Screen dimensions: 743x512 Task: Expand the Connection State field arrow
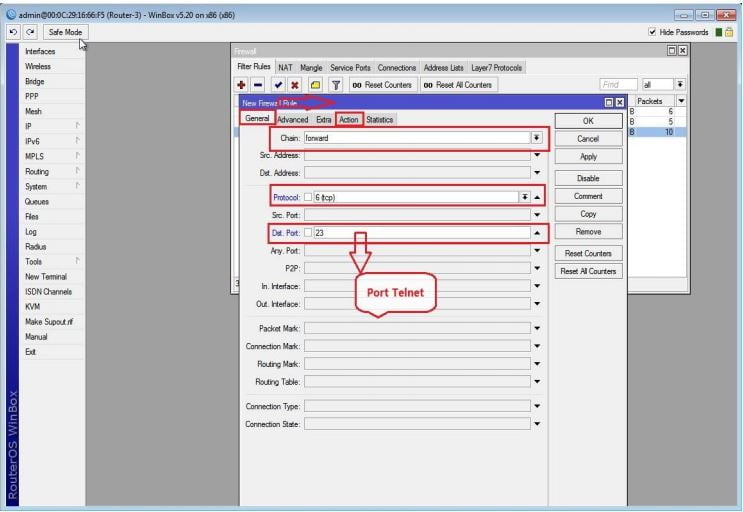pyautogui.click(x=536, y=424)
